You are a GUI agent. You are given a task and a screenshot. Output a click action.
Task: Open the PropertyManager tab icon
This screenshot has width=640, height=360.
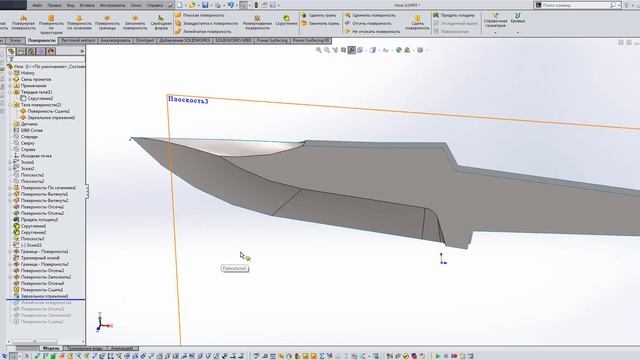tap(21, 51)
